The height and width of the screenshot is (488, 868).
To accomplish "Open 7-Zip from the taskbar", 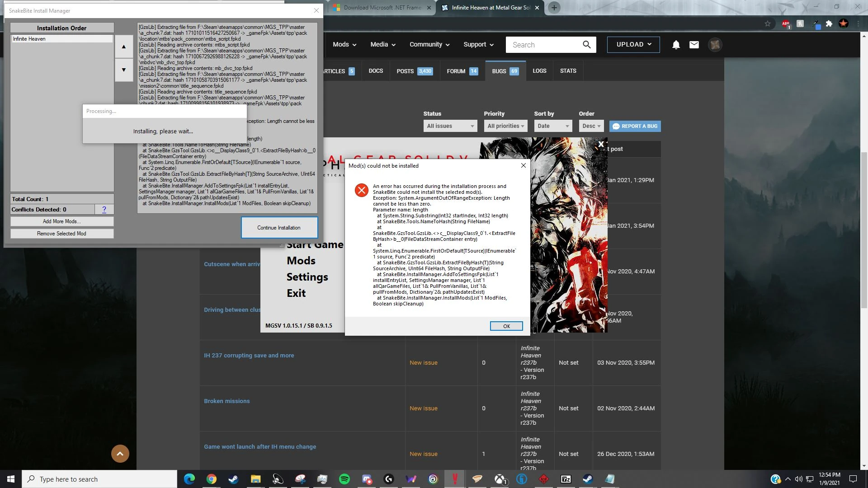I will pos(566,479).
